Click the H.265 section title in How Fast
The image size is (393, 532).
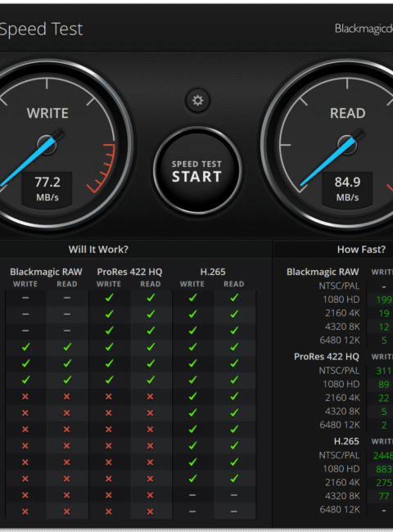(346, 441)
